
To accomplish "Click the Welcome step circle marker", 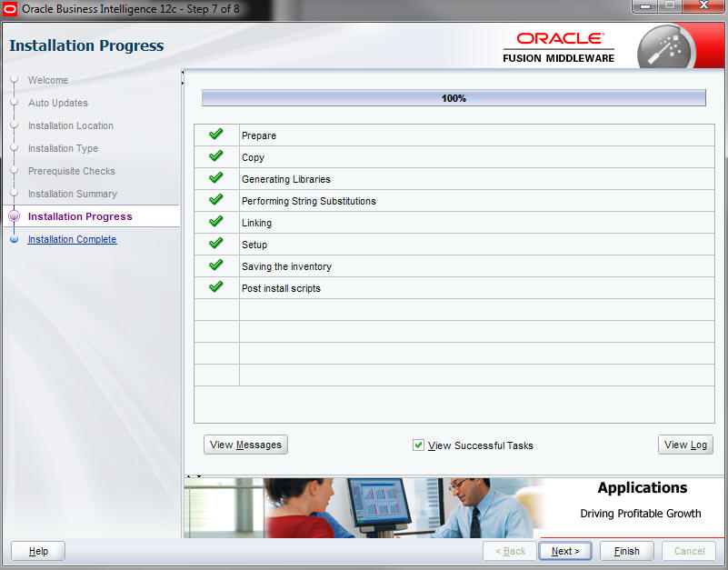I will click(x=15, y=79).
